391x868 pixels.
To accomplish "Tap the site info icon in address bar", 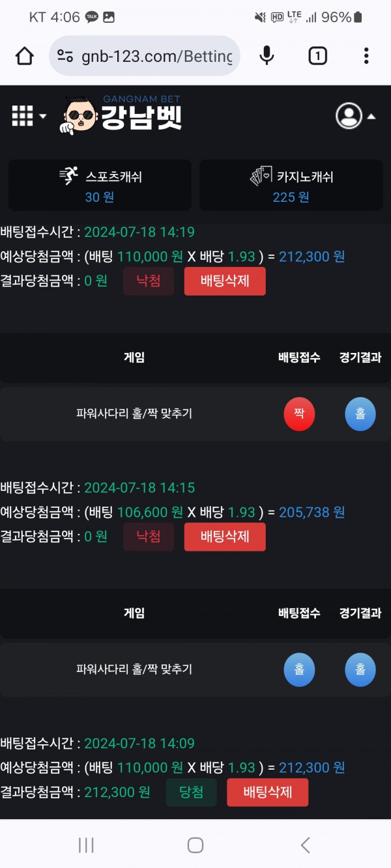I will click(65, 57).
